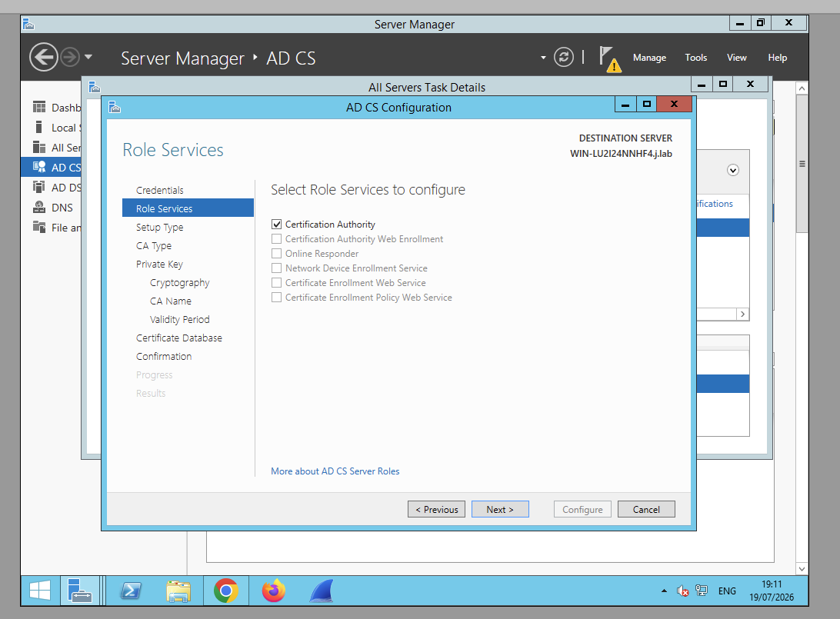
Task: Open the taskbar clock and date
Action: point(772,591)
